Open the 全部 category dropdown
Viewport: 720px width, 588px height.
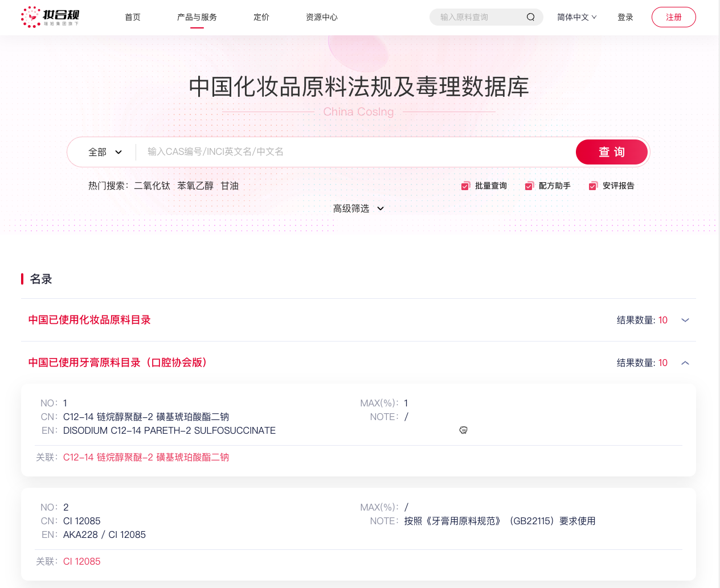click(104, 152)
